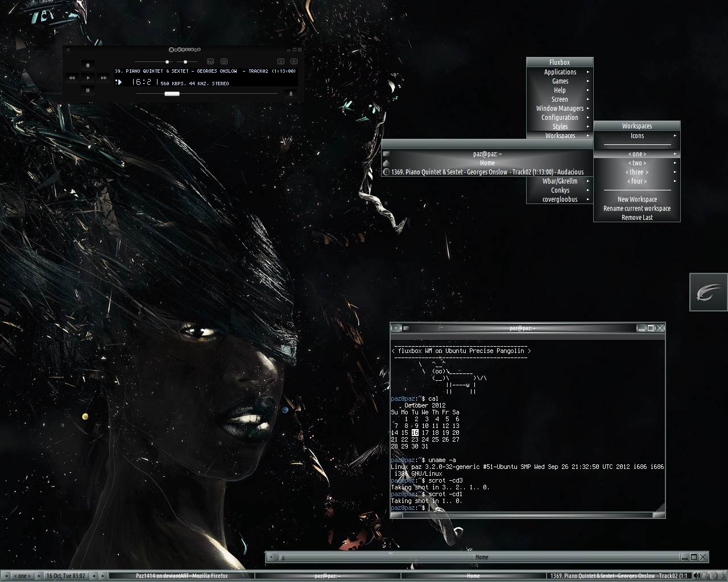The width and height of the screenshot is (728, 582).
Task: Expand the covergloobus submenu
Action: click(560, 199)
